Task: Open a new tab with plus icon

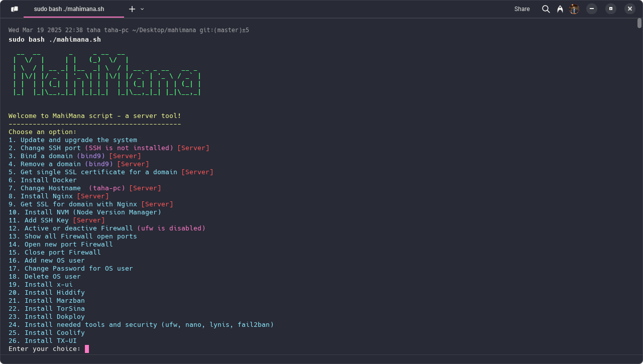Action: 132,9
